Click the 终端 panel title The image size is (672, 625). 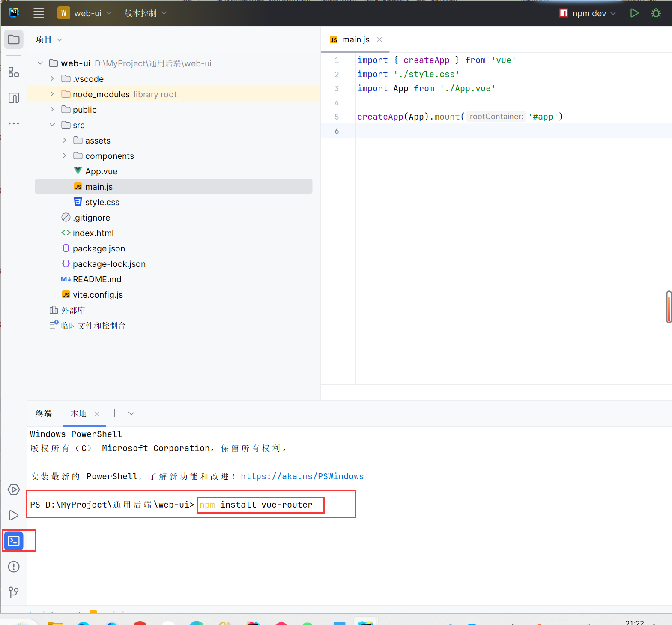tap(44, 413)
